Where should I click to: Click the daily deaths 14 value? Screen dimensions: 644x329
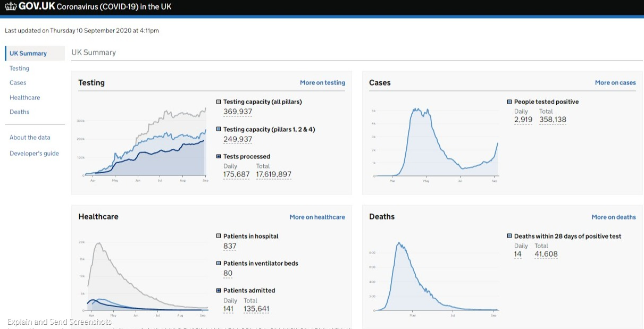(518, 254)
